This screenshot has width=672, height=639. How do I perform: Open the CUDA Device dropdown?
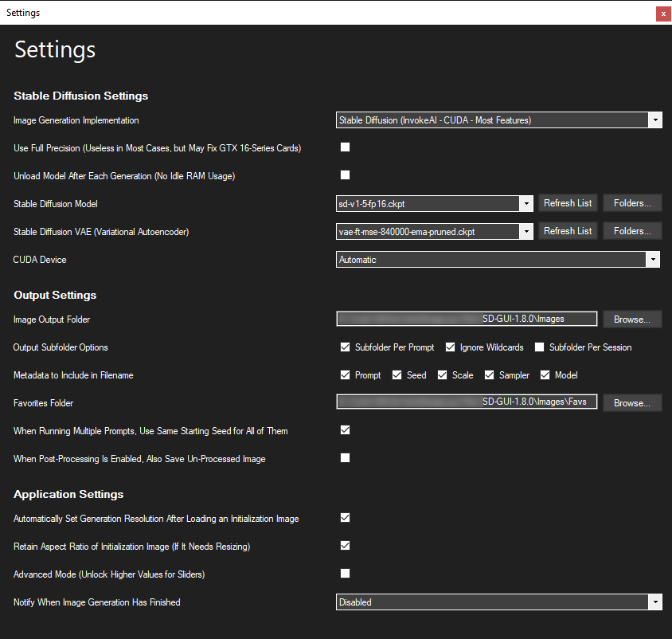[498, 260]
